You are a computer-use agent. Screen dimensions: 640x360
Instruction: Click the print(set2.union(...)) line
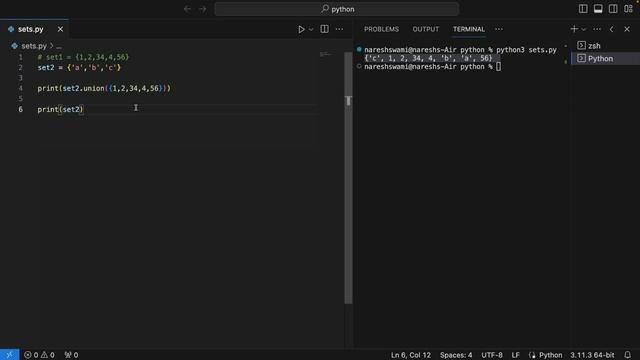point(104,88)
